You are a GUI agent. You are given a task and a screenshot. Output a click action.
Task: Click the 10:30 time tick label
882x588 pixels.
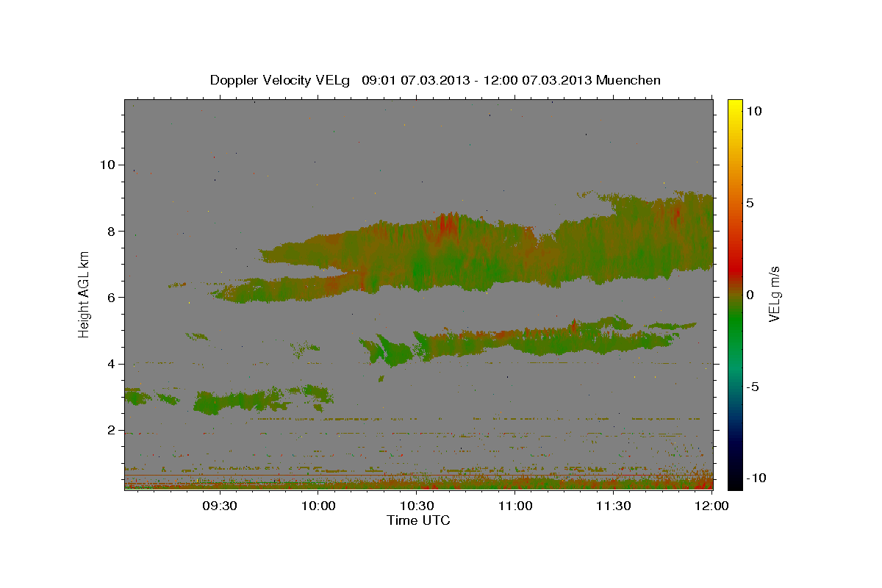417,506
